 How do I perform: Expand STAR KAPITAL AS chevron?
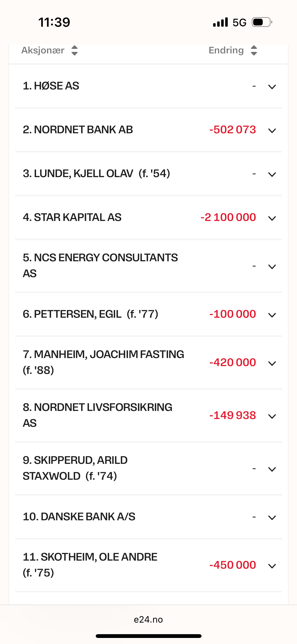pyautogui.click(x=272, y=218)
